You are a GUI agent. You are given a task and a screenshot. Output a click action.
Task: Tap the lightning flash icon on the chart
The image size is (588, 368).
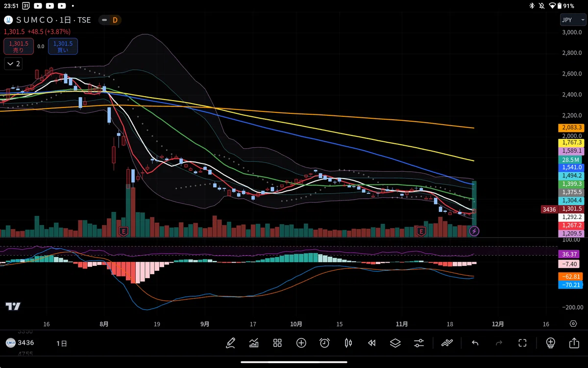pos(474,231)
